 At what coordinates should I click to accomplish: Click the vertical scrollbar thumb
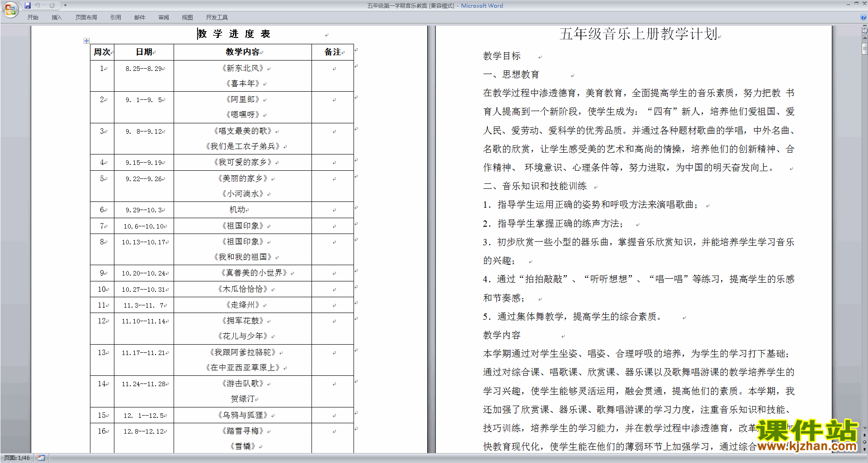(865, 48)
